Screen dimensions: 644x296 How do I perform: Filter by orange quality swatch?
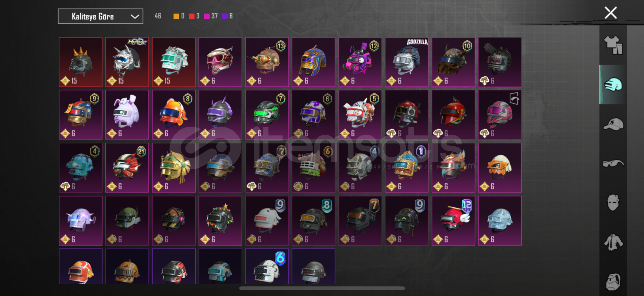click(x=176, y=16)
